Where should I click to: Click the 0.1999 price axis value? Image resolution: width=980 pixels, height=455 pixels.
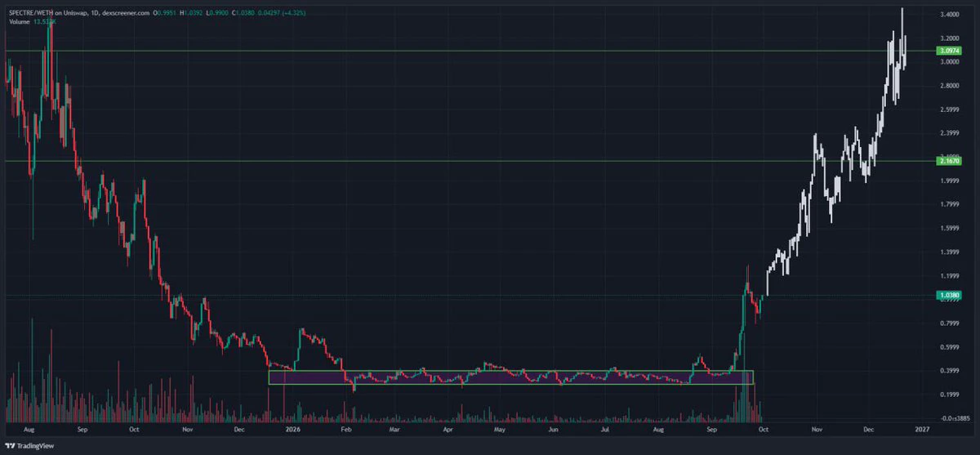950,394
